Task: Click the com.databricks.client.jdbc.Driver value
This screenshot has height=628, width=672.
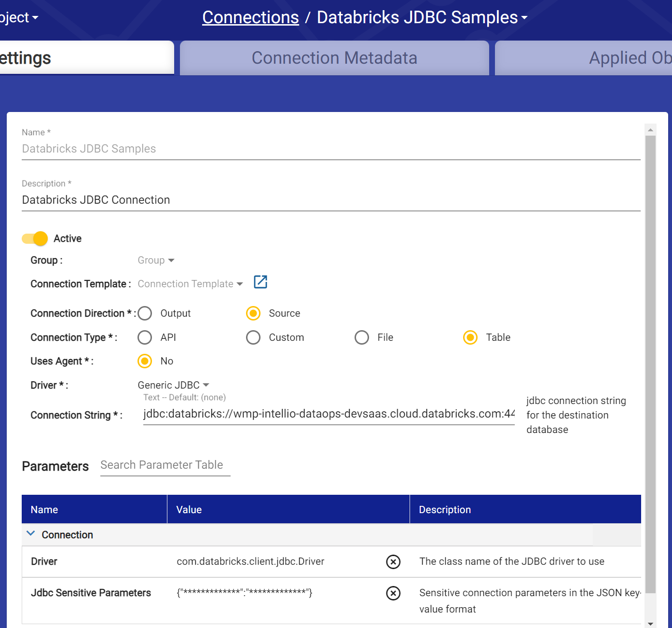Action: 250,561
